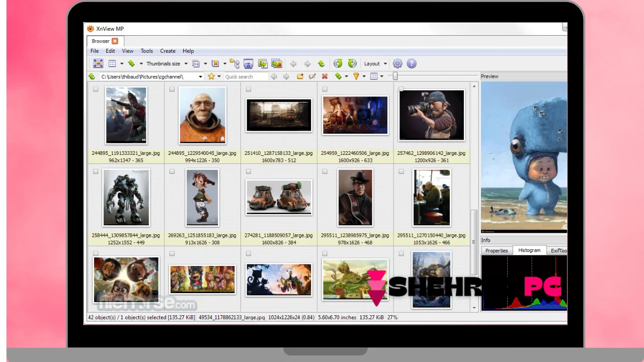The height and width of the screenshot is (362, 644).
Task: Open the Edit menu
Action: pos(110,51)
